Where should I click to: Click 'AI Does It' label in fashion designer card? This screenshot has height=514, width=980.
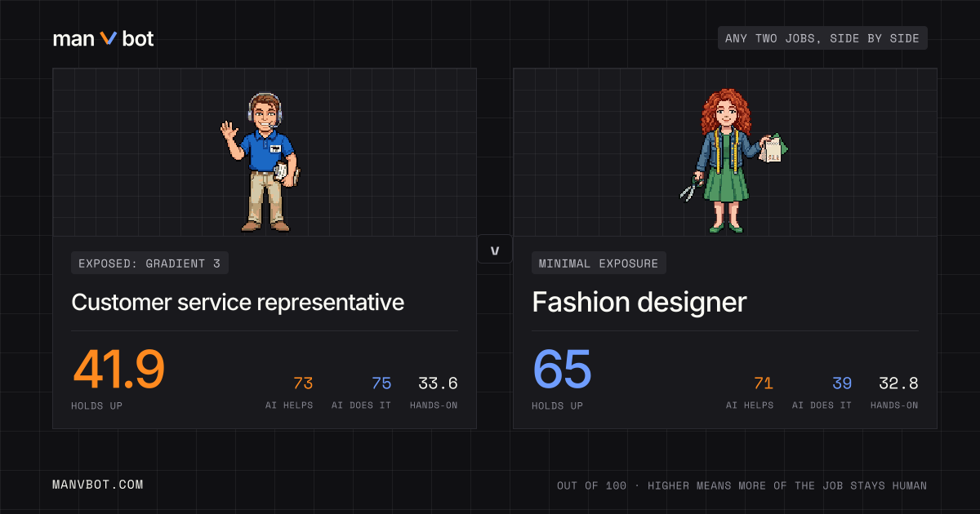pyautogui.click(x=822, y=405)
